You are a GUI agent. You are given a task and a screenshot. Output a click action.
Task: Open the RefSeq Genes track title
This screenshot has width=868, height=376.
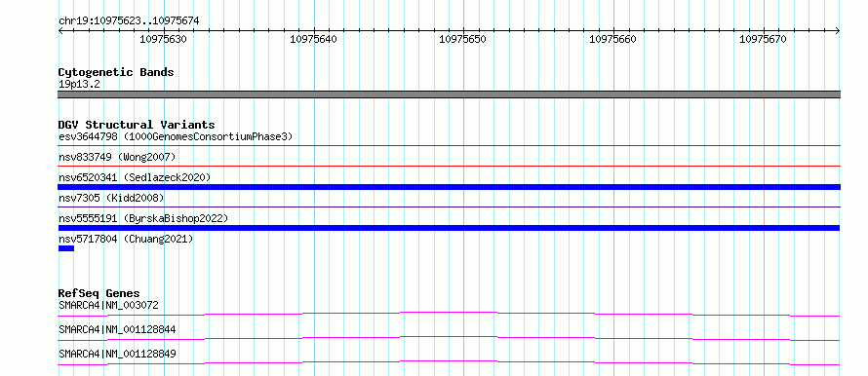click(x=99, y=293)
